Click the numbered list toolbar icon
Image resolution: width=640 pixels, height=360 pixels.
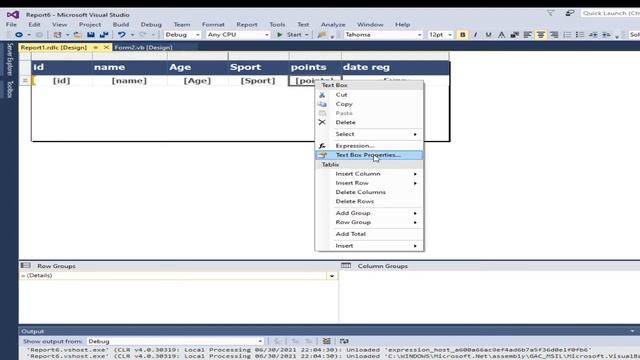(567, 35)
